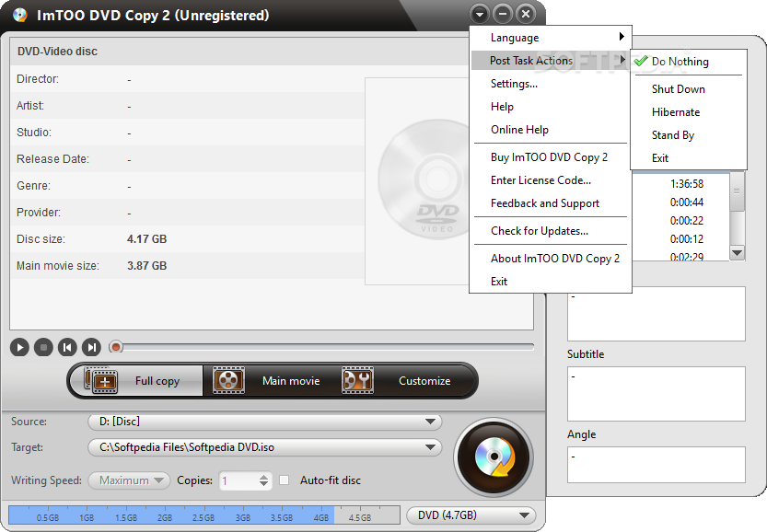Click the Main movie size value 3.87 GB
This screenshot has width=767, height=532.
coord(146,266)
